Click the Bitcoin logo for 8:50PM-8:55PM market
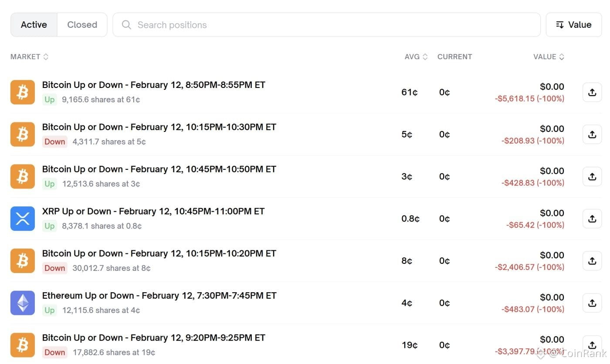Screen dimensions: 610x364 coord(23,92)
